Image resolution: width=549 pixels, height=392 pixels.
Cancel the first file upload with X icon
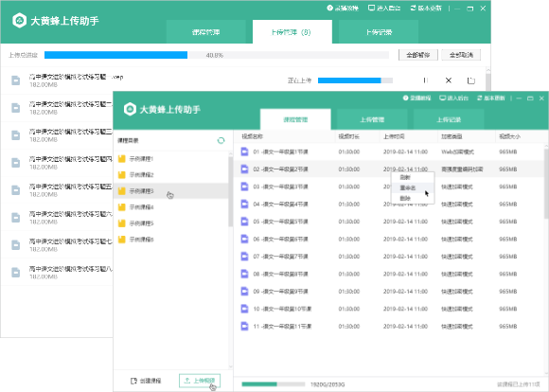pos(448,80)
